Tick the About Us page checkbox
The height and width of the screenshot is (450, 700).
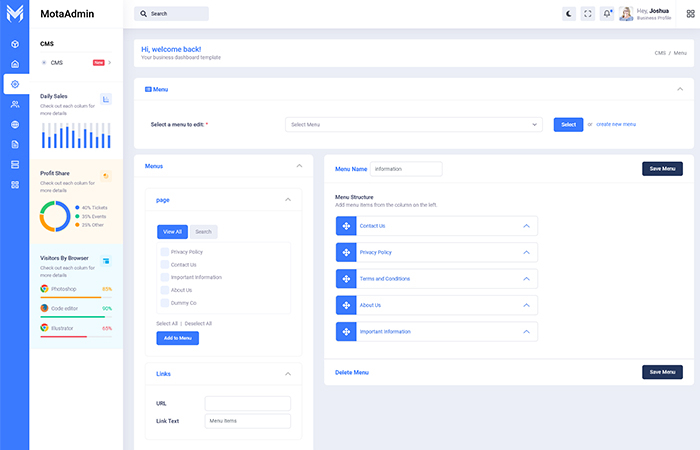pyautogui.click(x=165, y=290)
